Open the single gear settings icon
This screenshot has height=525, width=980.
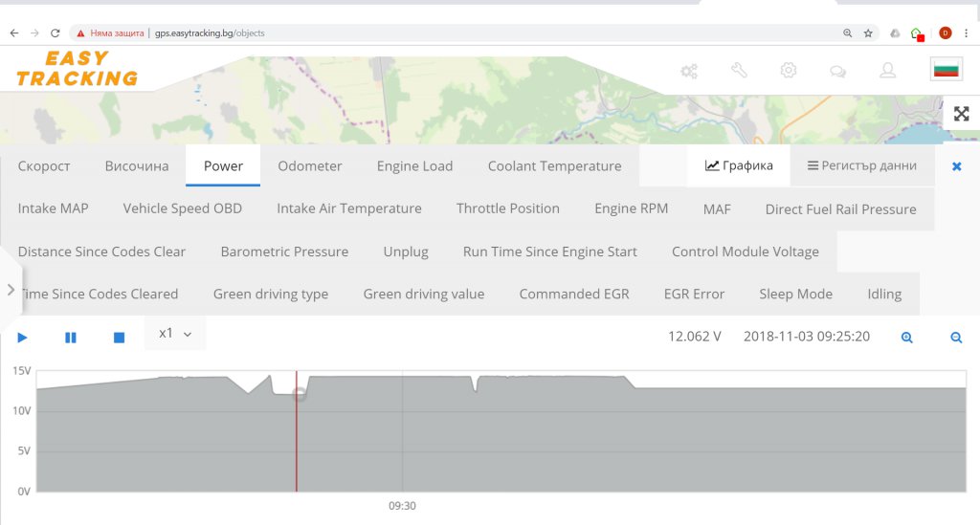click(x=789, y=71)
